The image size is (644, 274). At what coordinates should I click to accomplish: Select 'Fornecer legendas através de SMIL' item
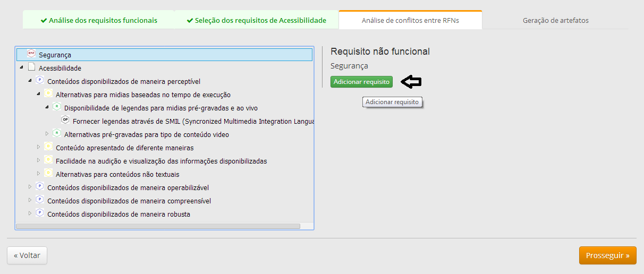(193, 122)
